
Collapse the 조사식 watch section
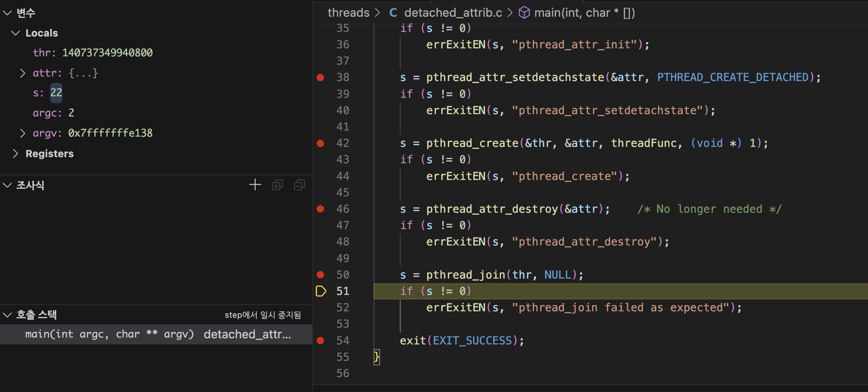pos(8,185)
